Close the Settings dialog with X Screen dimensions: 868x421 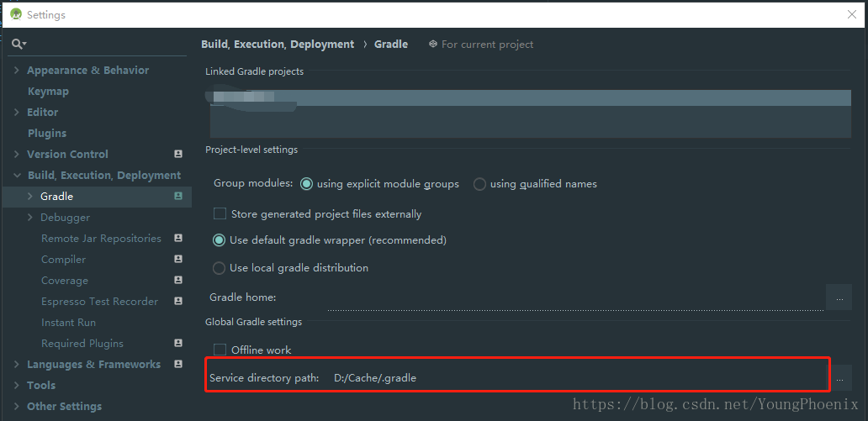point(852,15)
